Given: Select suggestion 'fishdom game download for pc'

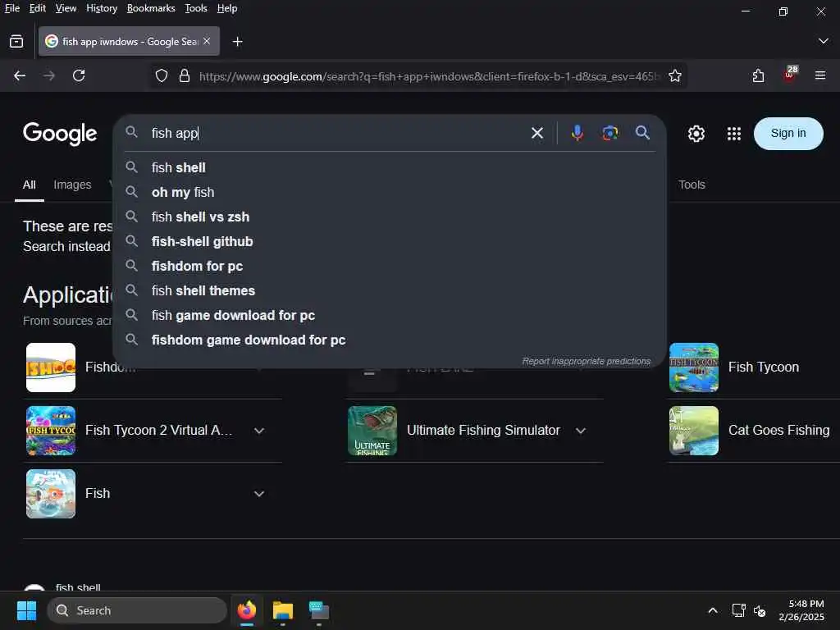Looking at the screenshot, I should pos(390,340).
